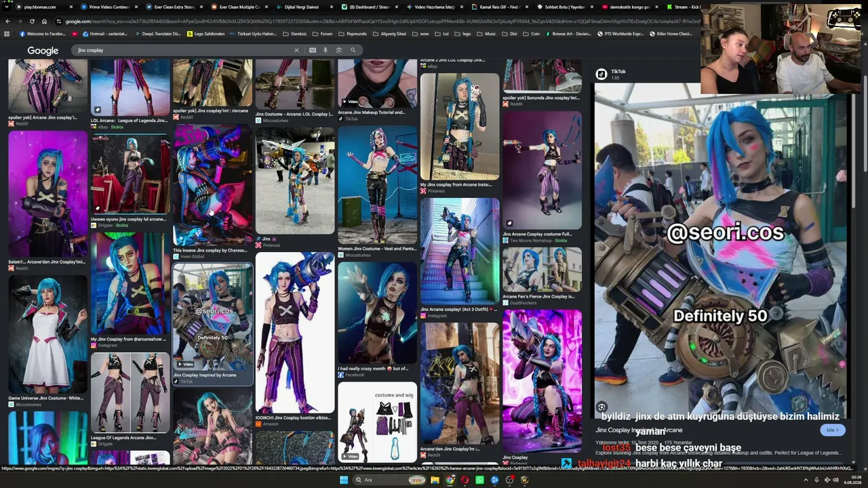Viewport: 868px width, 488px height.
Task: Open the Music bookmarks folder
Action: [x=487, y=33]
